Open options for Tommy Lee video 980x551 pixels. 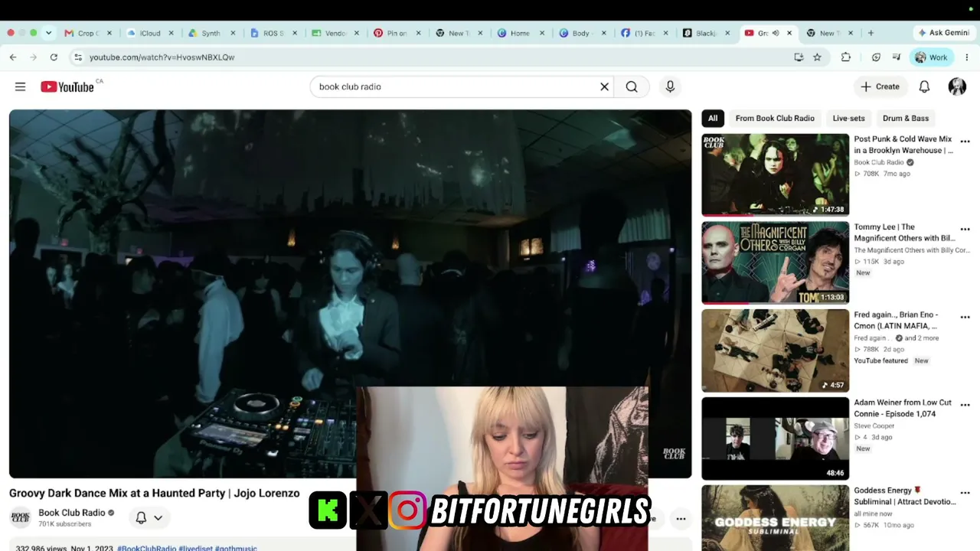[965, 230]
